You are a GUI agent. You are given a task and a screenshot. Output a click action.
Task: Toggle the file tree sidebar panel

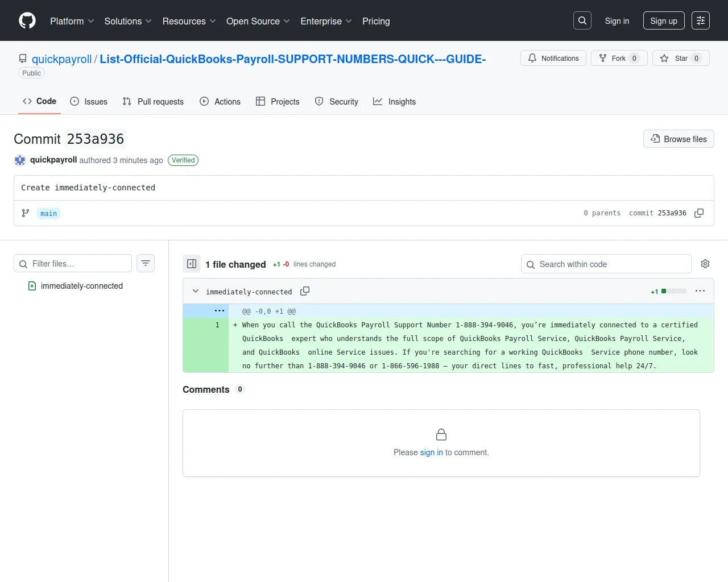tap(192, 264)
